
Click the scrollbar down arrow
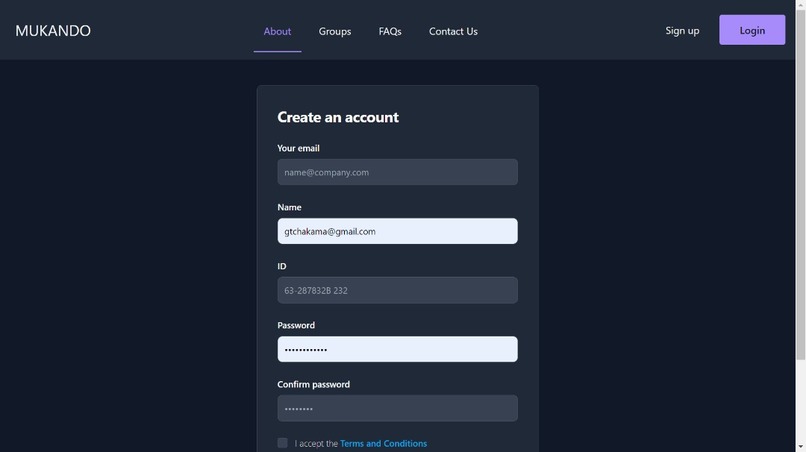click(801, 447)
